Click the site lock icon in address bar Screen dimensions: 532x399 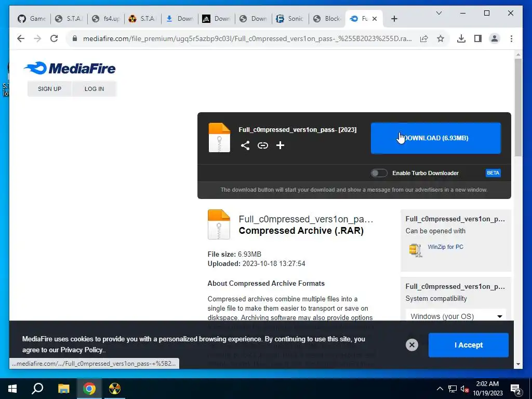75,38
